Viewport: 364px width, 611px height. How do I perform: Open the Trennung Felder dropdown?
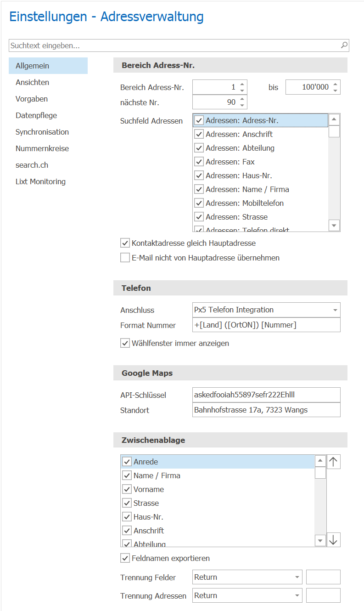(297, 577)
